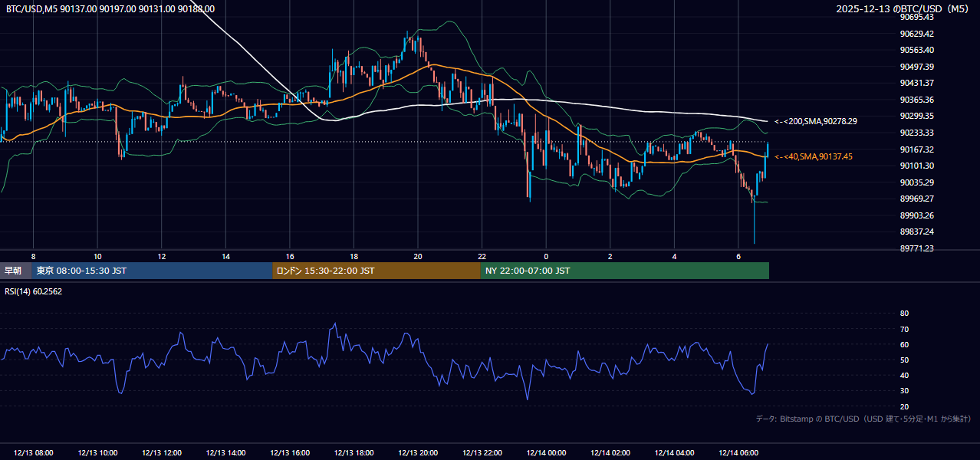The image size is (980, 460).
Task: Click hour label 18 under price chart
Action: [354, 256]
